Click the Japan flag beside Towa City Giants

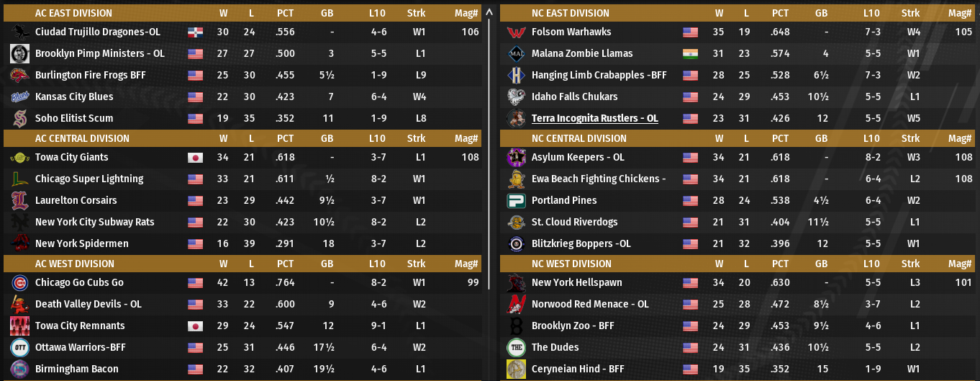(x=195, y=158)
